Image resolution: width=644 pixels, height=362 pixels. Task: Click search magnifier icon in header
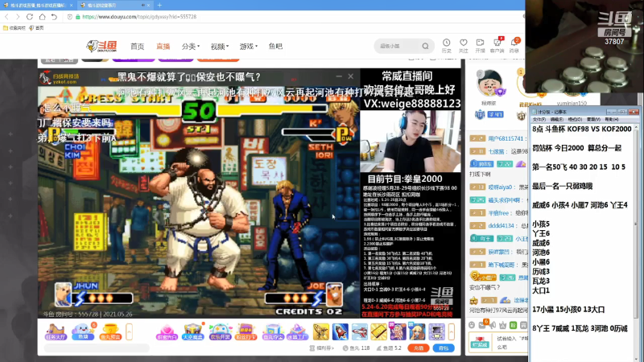tap(426, 46)
